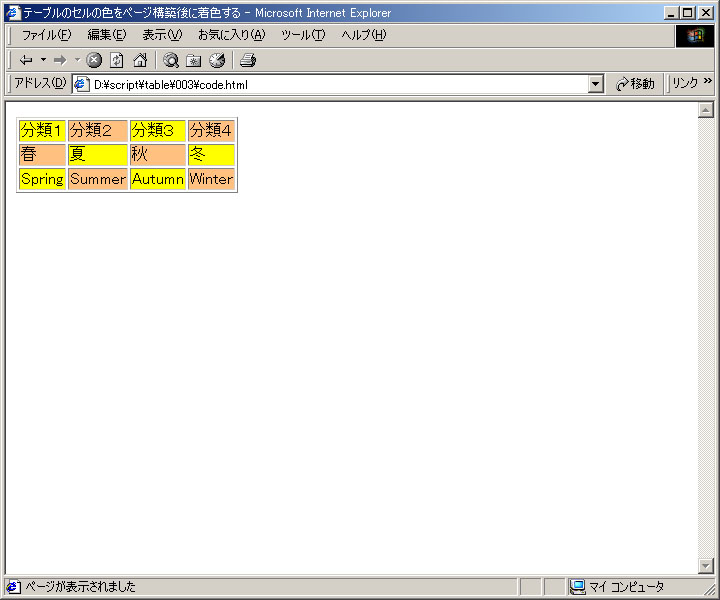Click the Windows logo throbber icon
The image size is (720, 600).
[x=695, y=36]
